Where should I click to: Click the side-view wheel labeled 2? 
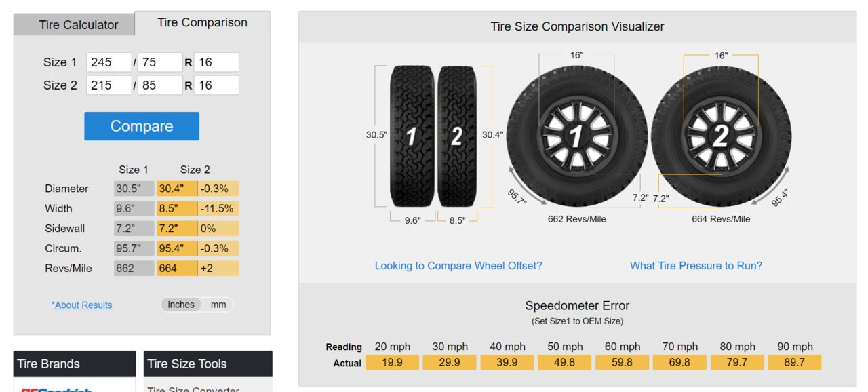click(722, 136)
